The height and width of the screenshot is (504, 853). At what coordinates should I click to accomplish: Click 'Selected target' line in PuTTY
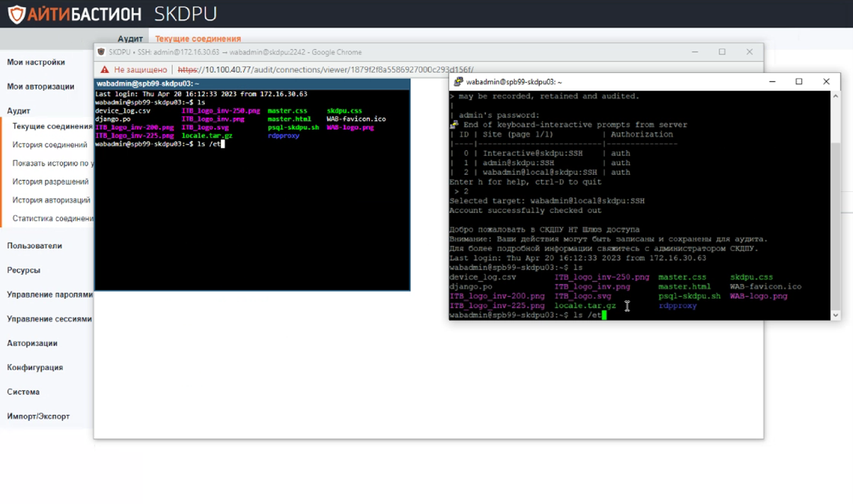(547, 201)
